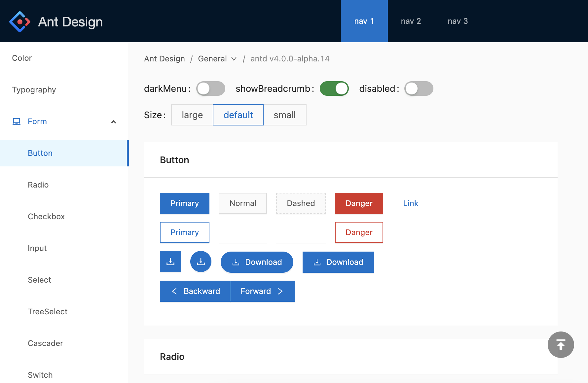Open the General breadcrumb dropdown

point(217,59)
